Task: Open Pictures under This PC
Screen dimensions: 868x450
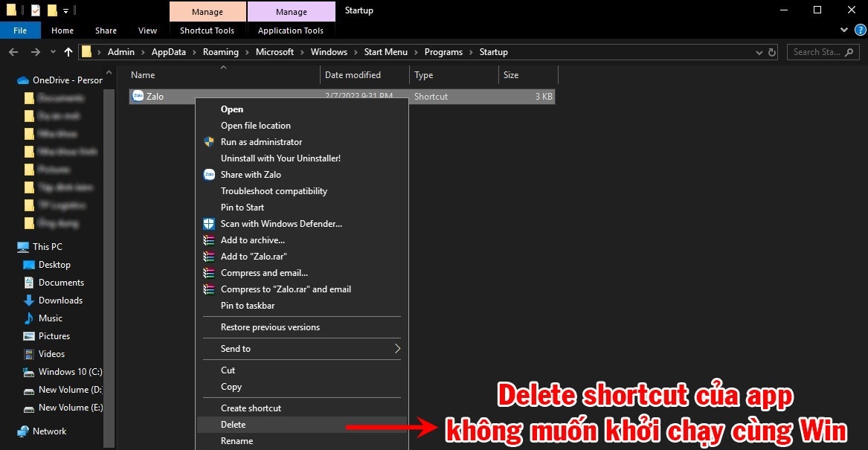Action: coord(47,336)
